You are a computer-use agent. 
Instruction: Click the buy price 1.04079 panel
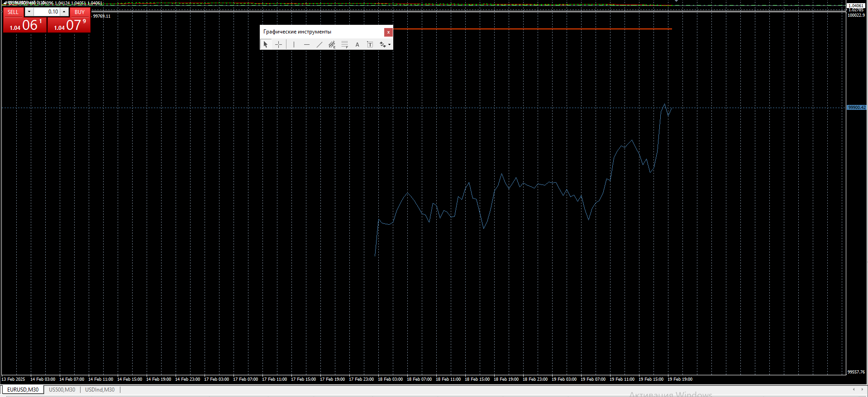69,25
